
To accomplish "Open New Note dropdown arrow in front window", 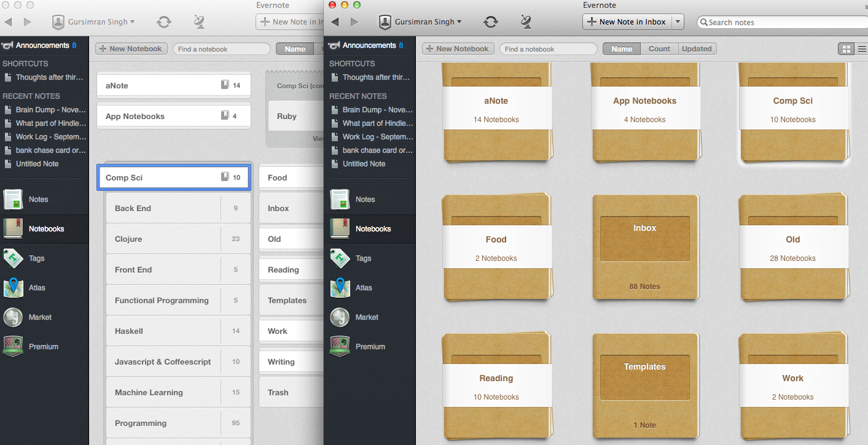I will tap(678, 22).
